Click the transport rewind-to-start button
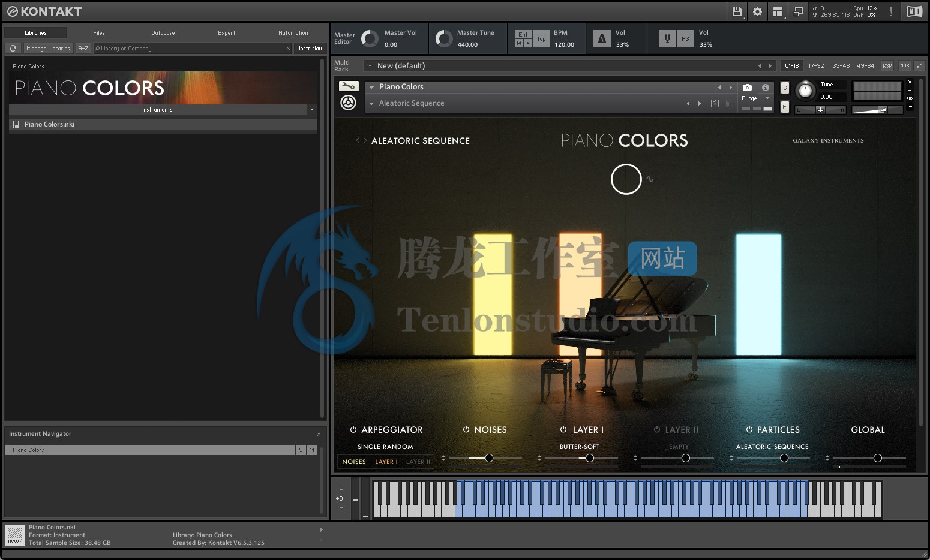 coord(520,43)
